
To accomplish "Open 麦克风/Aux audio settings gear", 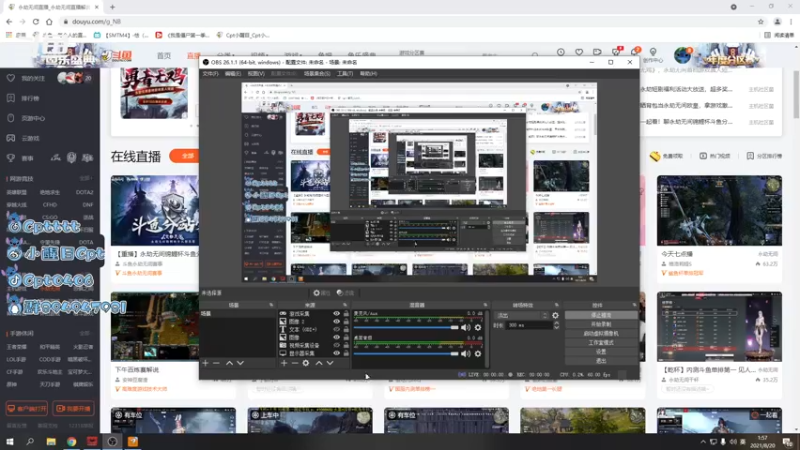I will pos(478,328).
